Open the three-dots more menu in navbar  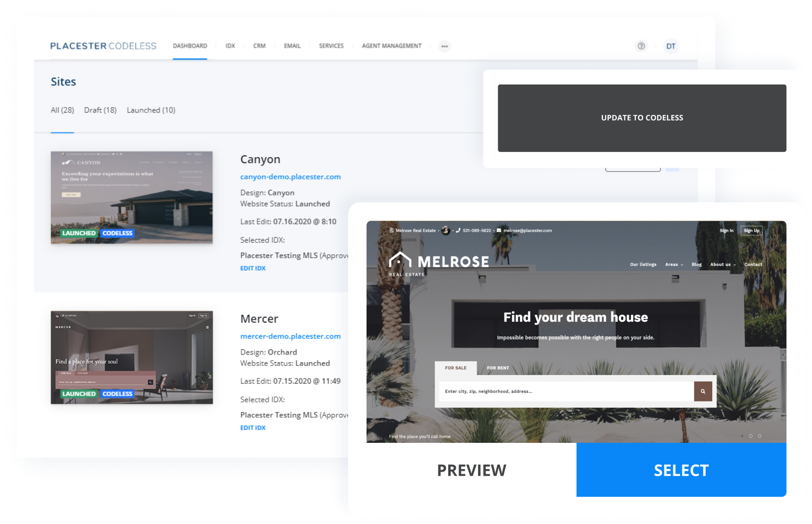[444, 46]
